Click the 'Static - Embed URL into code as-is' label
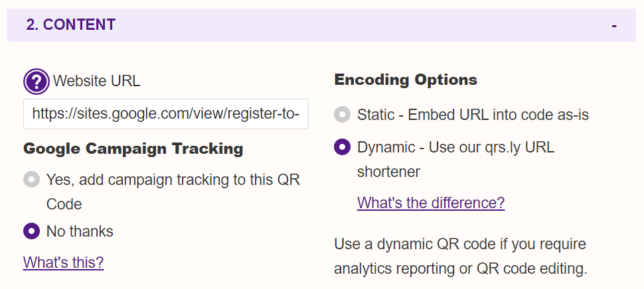Screen dimensions: 644x289 click(473, 115)
